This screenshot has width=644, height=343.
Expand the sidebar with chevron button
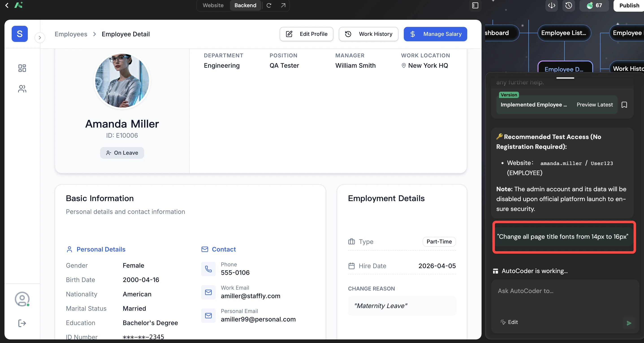point(40,37)
